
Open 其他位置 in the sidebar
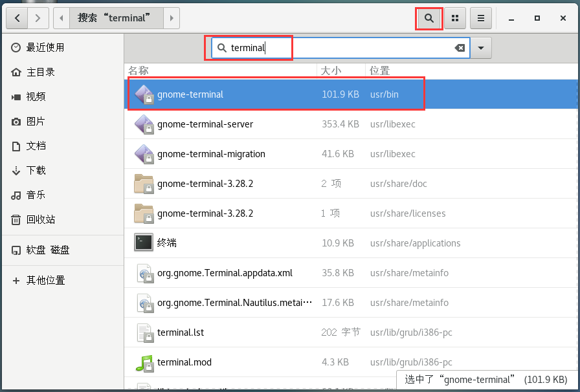(63, 280)
